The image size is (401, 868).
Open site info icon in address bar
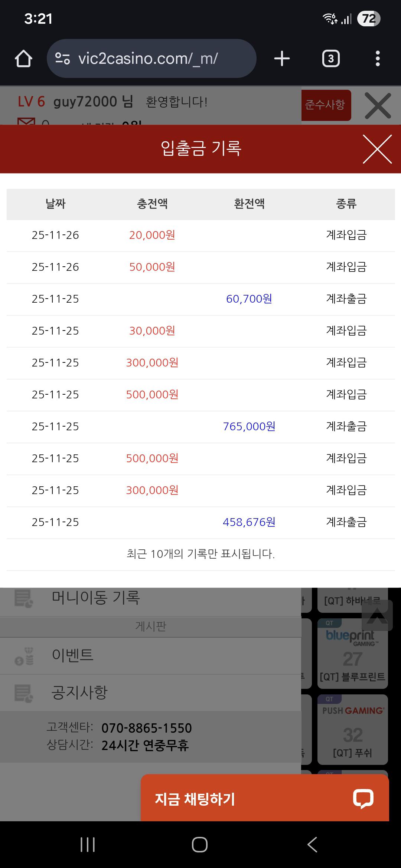(62, 59)
